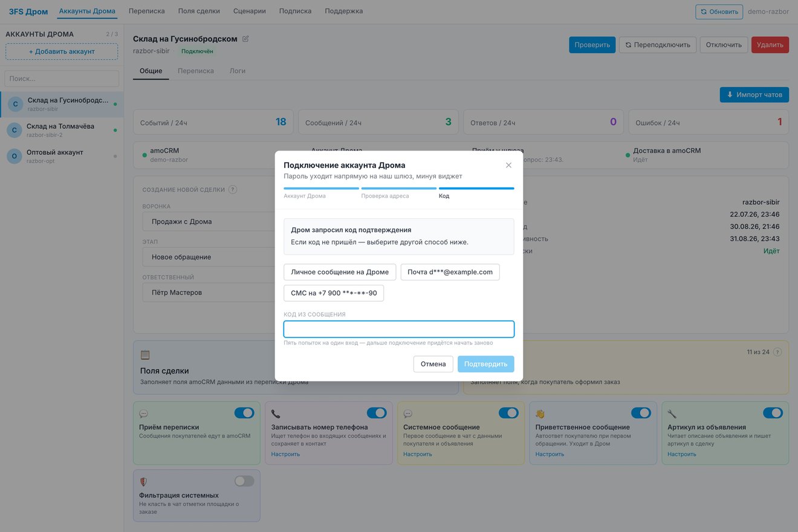Open the Воронка dropdown showing Продажи с Дрома
The width and height of the screenshot is (798, 532).
click(x=209, y=221)
